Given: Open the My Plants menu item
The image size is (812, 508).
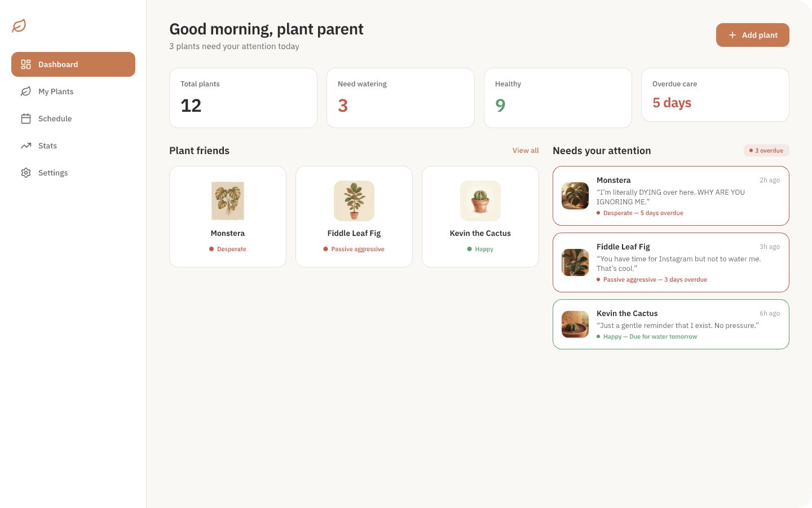Looking at the screenshot, I should (56, 91).
